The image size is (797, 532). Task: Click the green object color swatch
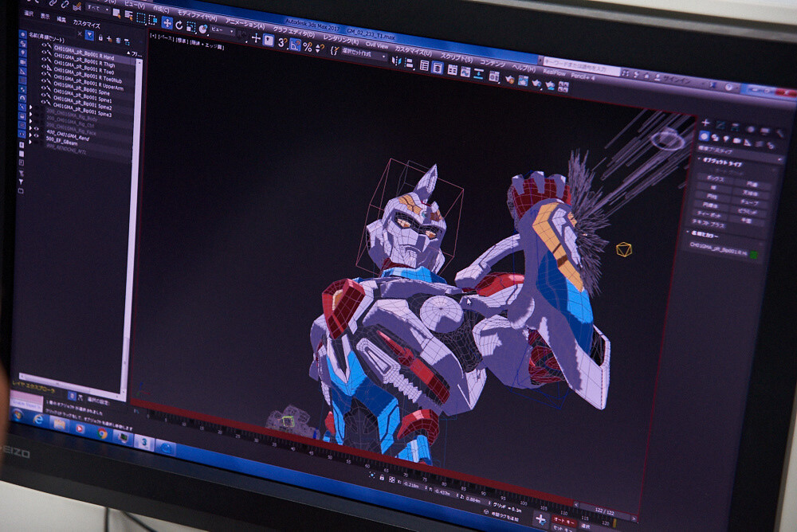pyautogui.click(x=753, y=255)
